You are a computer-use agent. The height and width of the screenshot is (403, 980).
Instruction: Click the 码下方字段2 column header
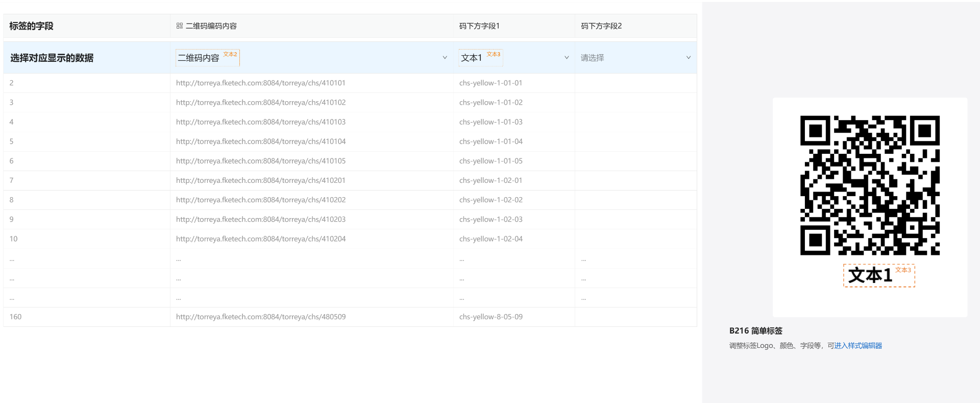click(601, 26)
